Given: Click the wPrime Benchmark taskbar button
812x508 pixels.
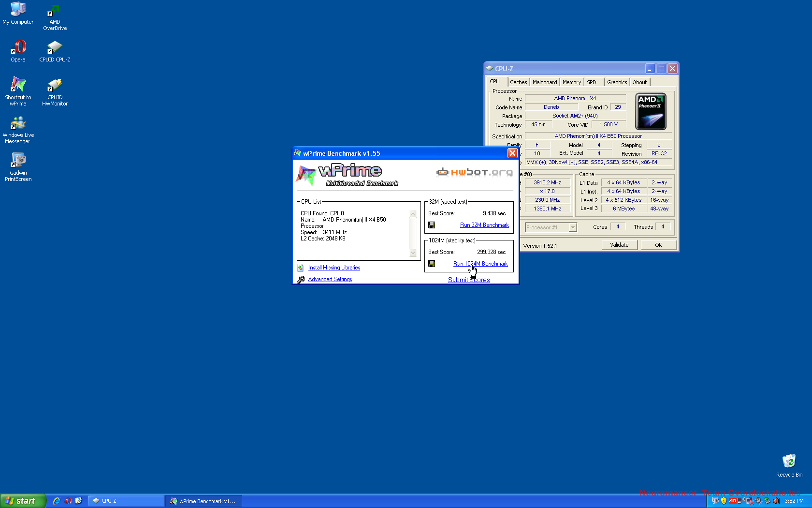Looking at the screenshot, I should [x=203, y=501].
